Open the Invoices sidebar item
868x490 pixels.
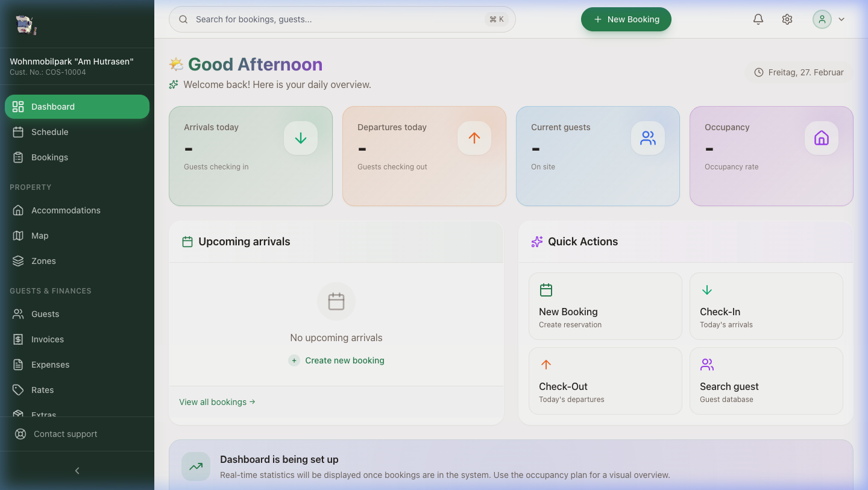[x=47, y=339]
